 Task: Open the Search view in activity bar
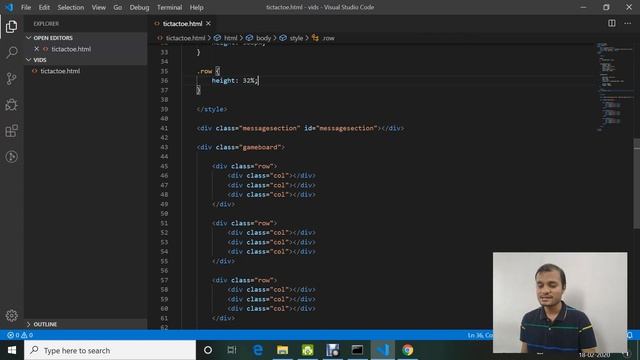[11, 52]
